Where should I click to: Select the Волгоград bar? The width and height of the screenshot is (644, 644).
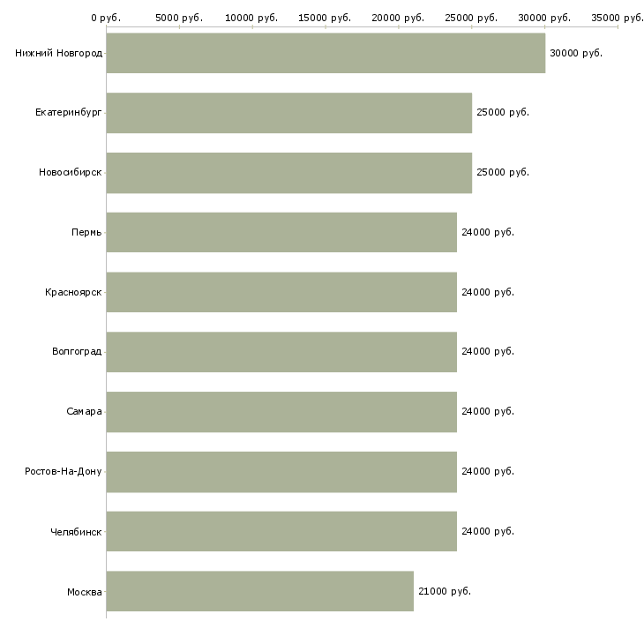click(281, 351)
